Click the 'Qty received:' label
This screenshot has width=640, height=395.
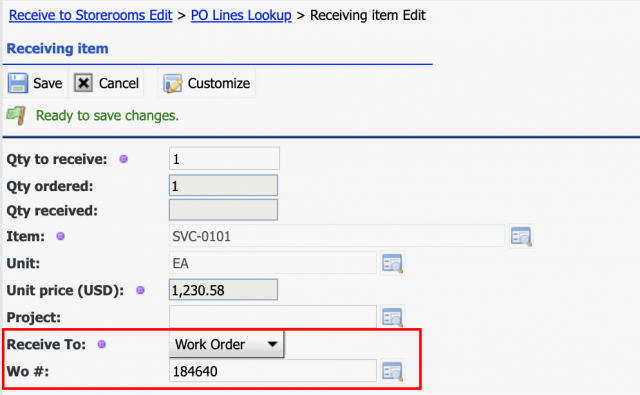point(52,211)
